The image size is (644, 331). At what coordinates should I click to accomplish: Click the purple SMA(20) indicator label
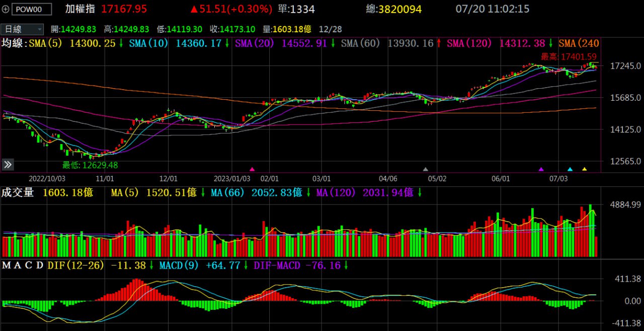254,43
